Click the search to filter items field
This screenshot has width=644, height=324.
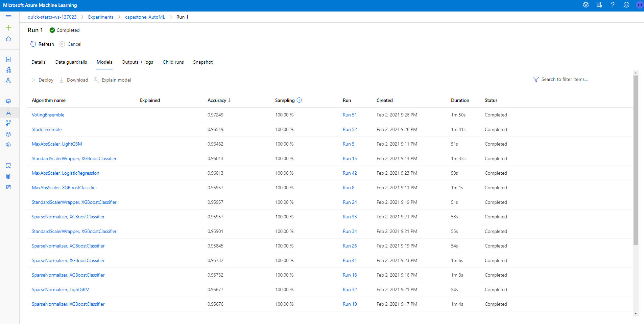coord(565,79)
